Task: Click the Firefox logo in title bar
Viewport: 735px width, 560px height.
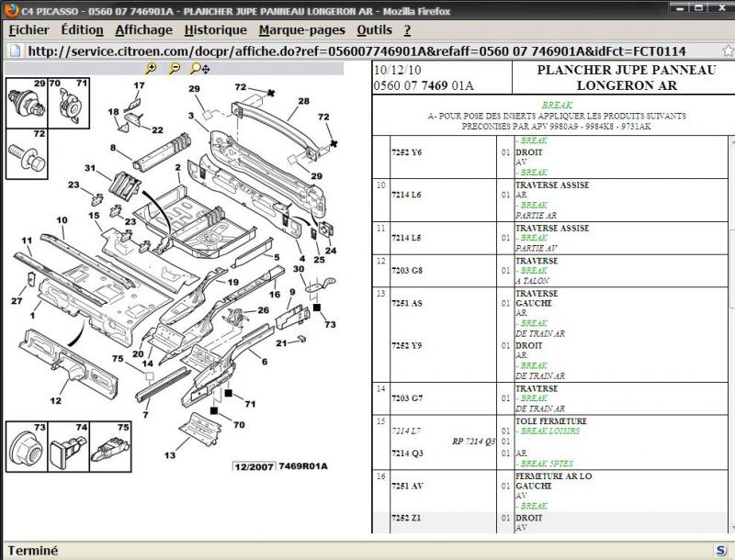Action: (x=11, y=10)
